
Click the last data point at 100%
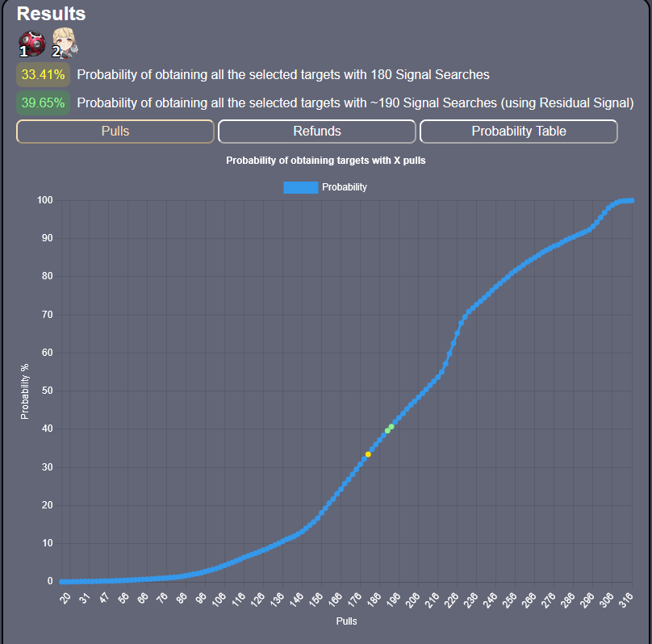click(x=632, y=200)
